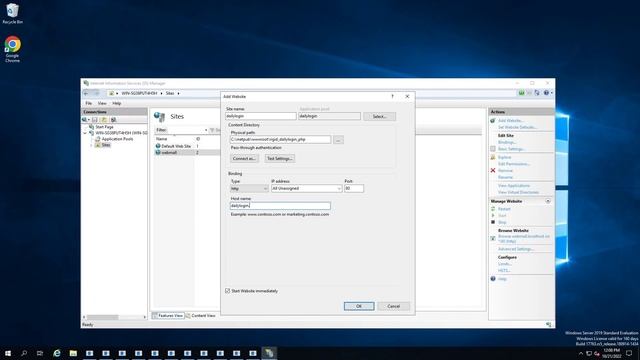Click the Port input field
Image resolution: width=640 pixels, height=360 pixels.
354,189
